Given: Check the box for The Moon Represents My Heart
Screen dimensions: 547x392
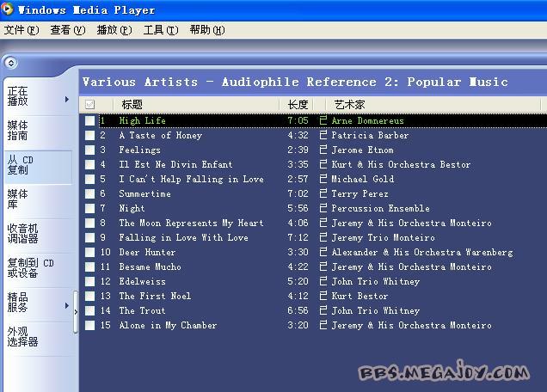Looking at the screenshot, I should pos(89,223).
